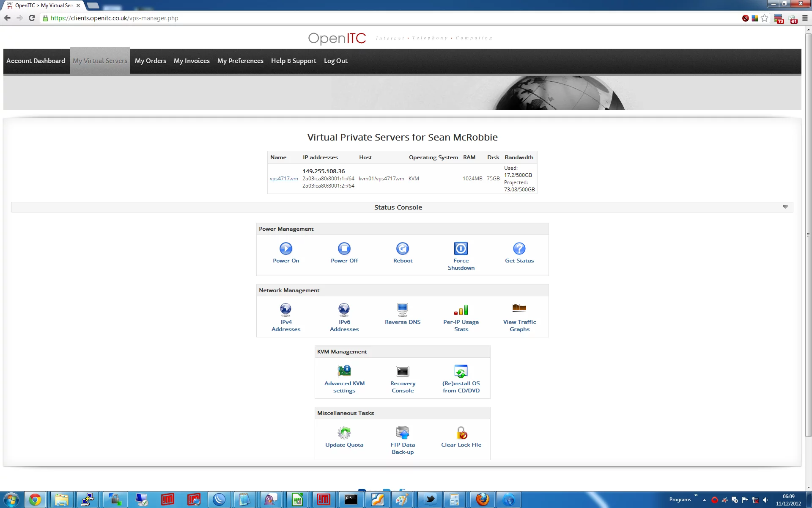Open the Chrome menu icon

[x=805, y=18]
